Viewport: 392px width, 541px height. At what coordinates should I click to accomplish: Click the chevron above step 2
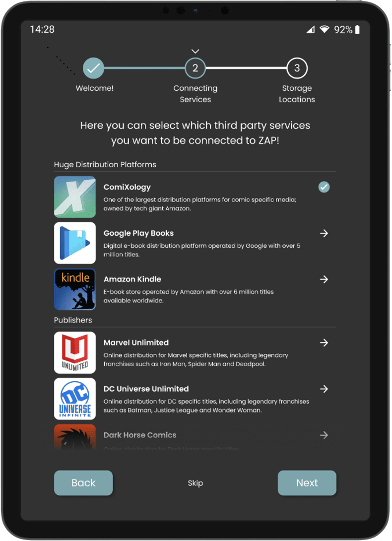coord(196,52)
